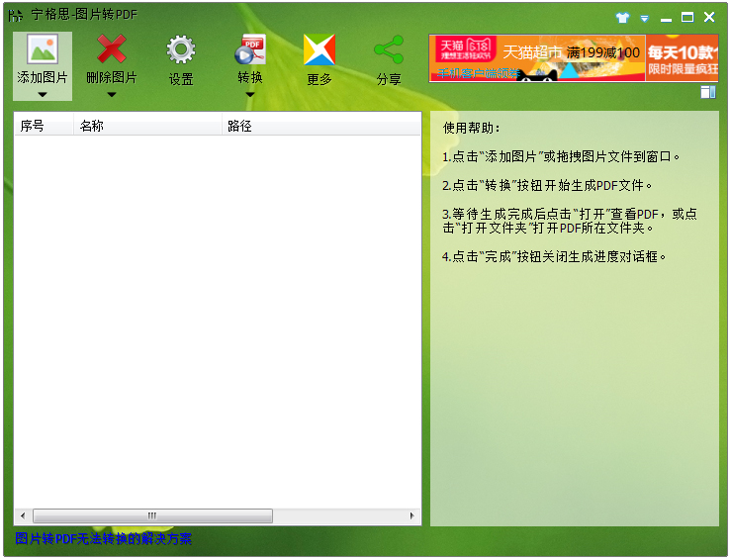This screenshot has width=730, height=560.
Task: Click the 转换 PDF convert icon
Action: point(250,48)
